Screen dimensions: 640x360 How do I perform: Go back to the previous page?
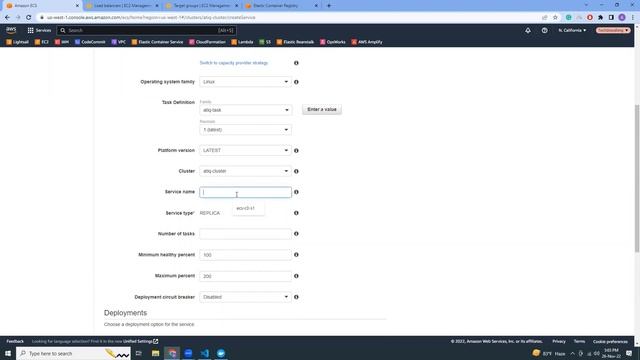point(7,18)
